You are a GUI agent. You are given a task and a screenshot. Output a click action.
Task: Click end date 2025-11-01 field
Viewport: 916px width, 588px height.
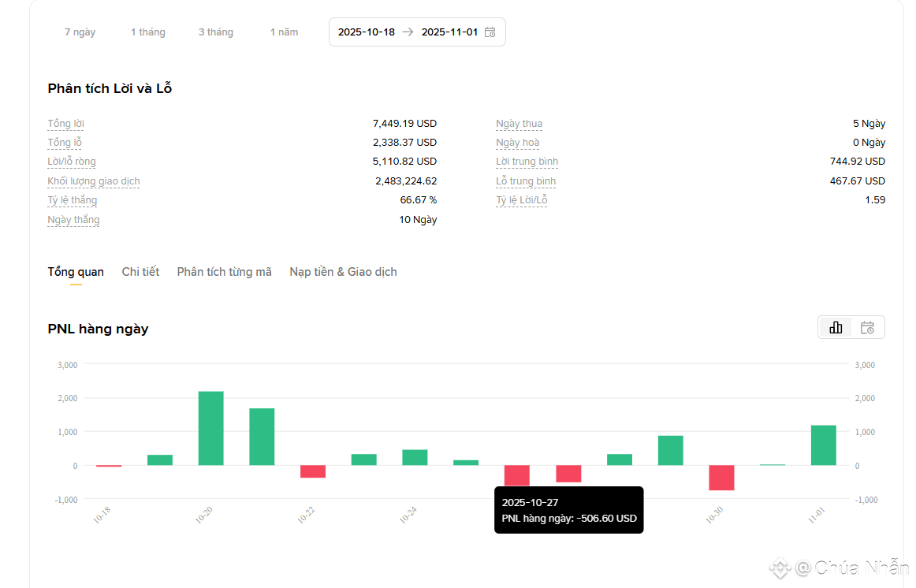tap(449, 32)
